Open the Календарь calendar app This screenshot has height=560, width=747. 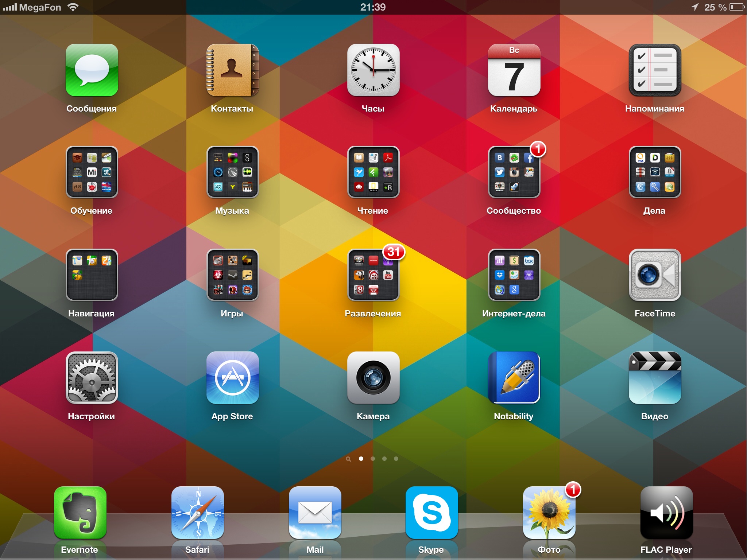[514, 70]
